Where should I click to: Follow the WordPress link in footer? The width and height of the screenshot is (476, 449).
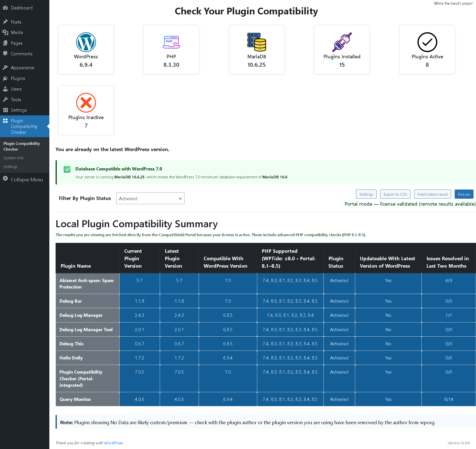113,443
